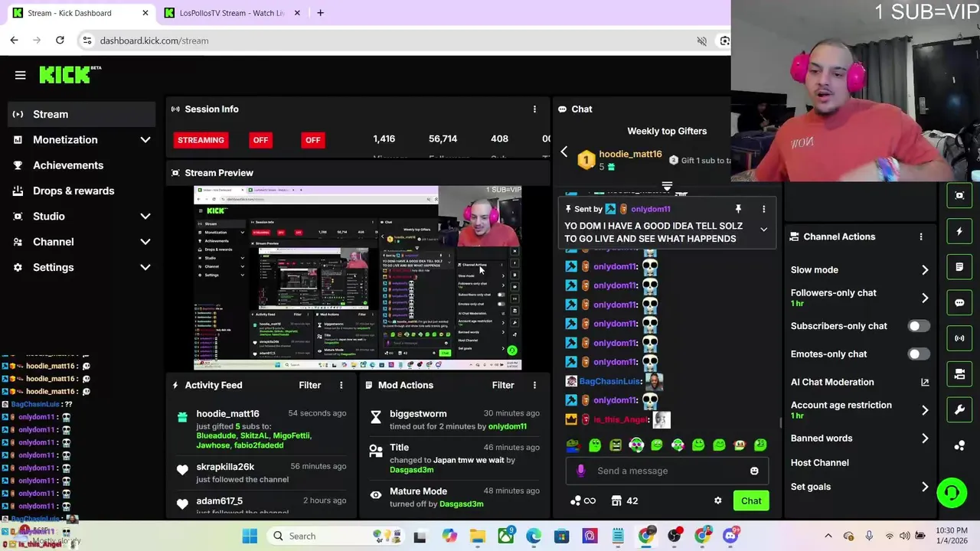The height and width of the screenshot is (551, 980).
Task: Open Activity Feed three-dot options
Action: (x=341, y=385)
